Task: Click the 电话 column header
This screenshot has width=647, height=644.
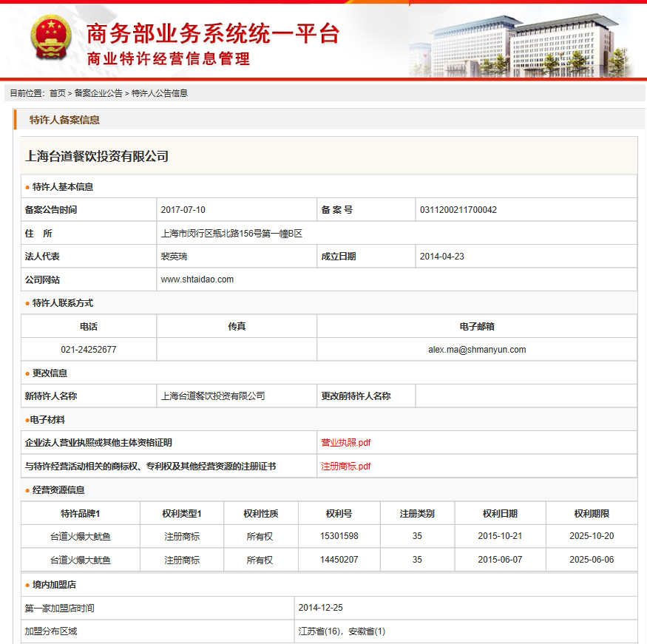Action: 89,326
